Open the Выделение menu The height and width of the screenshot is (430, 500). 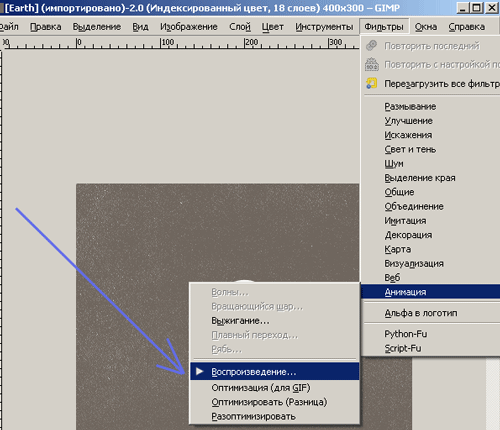tap(97, 27)
